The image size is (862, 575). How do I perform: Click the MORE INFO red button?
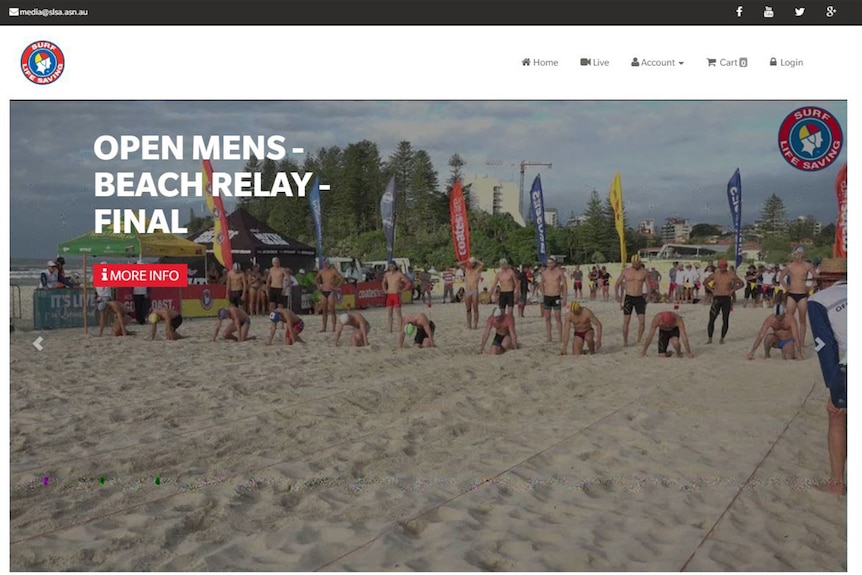point(140,275)
